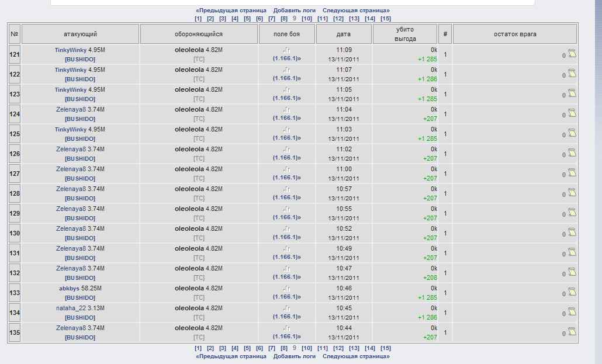Open the battle report scroll icon in row 121
Viewport: 602px width, 364px height.
572,54
